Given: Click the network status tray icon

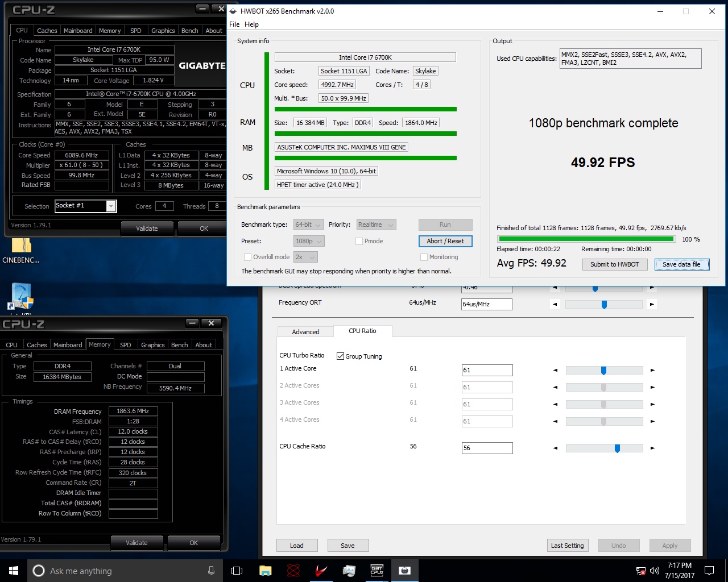Looking at the screenshot, I should tap(641, 571).
